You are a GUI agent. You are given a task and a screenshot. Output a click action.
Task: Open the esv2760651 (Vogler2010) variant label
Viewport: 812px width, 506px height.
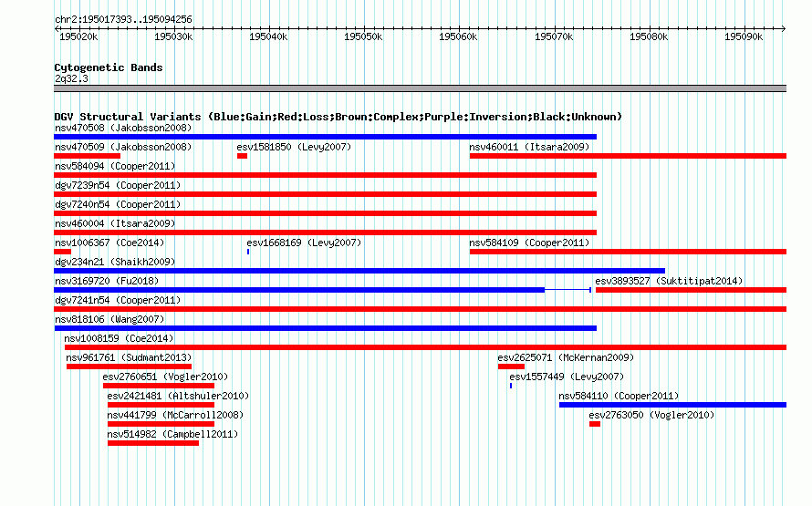coord(165,377)
